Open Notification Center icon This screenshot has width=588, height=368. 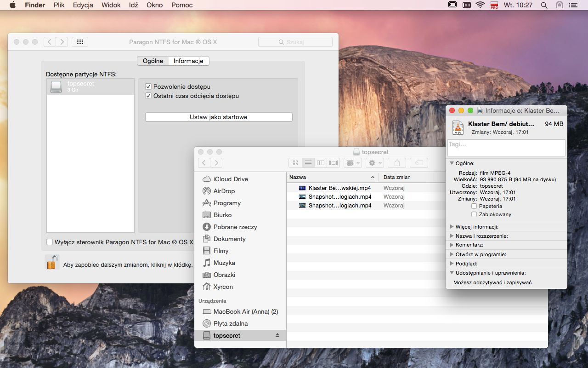coord(573,5)
